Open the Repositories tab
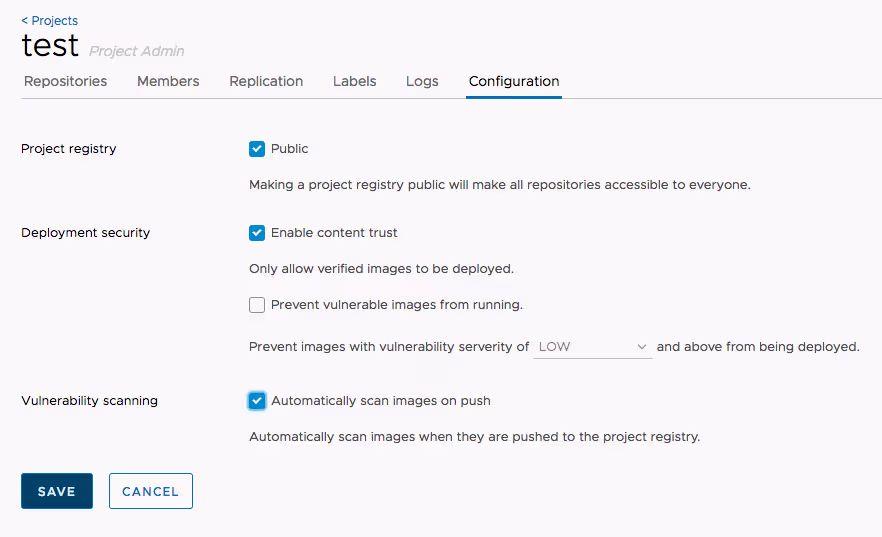 coord(65,82)
